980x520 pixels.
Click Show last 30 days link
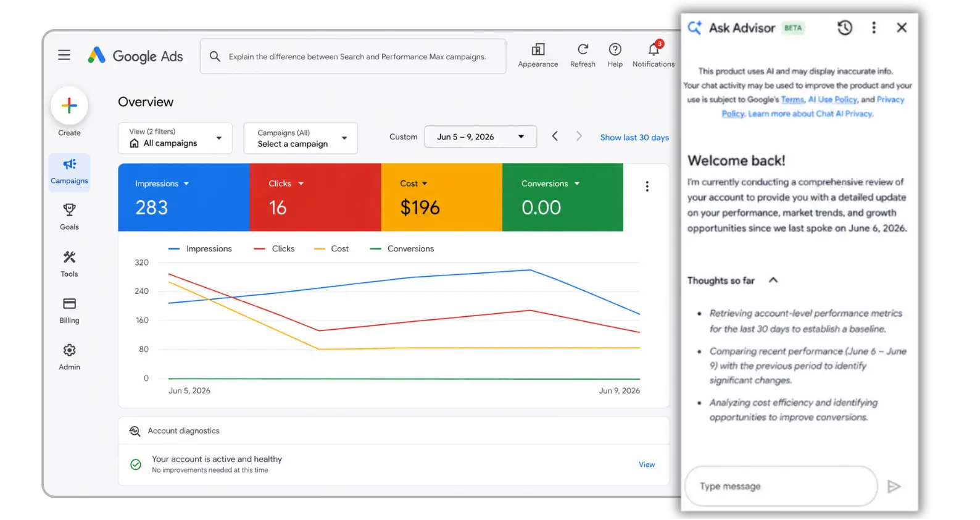tap(634, 138)
